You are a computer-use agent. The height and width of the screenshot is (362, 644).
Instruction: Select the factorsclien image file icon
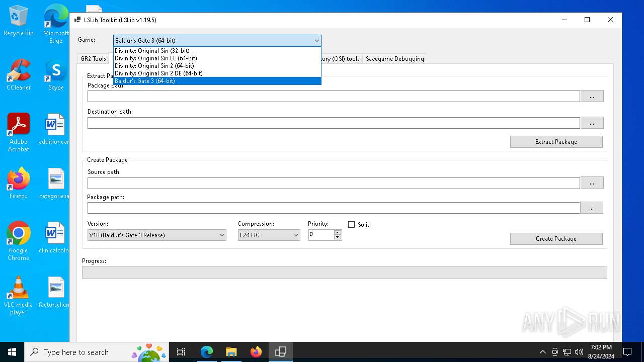(55, 292)
